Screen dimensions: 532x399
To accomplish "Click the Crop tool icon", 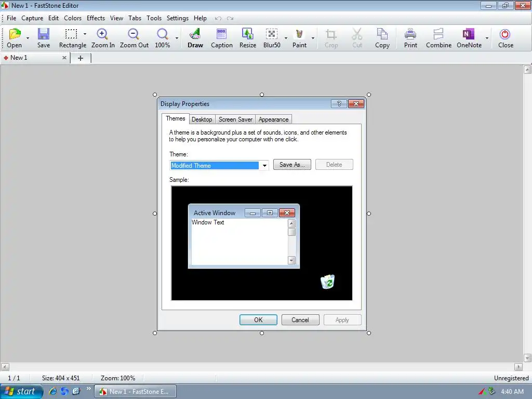I will [x=331, y=38].
